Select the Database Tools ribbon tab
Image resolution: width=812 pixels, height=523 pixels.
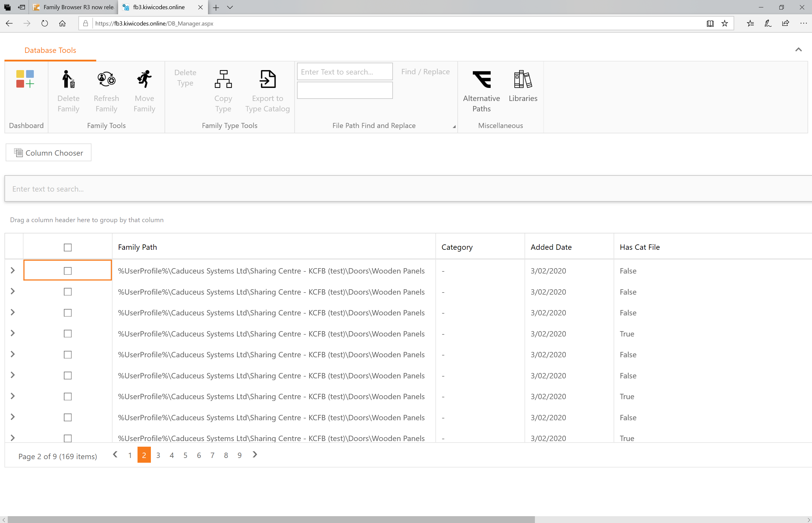point(50,50)
